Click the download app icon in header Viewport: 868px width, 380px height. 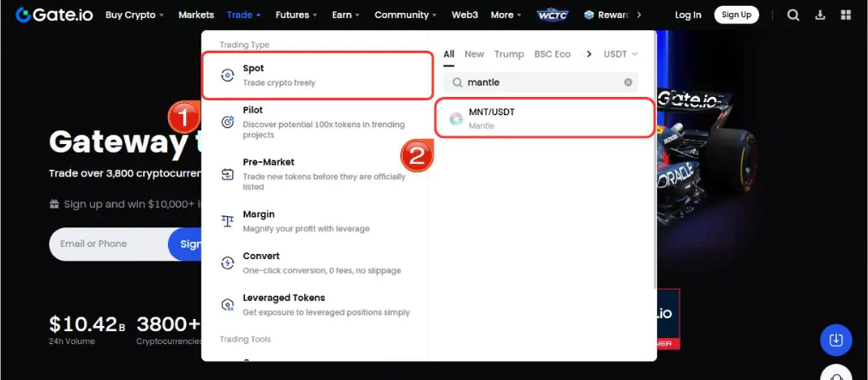(820, 15)
